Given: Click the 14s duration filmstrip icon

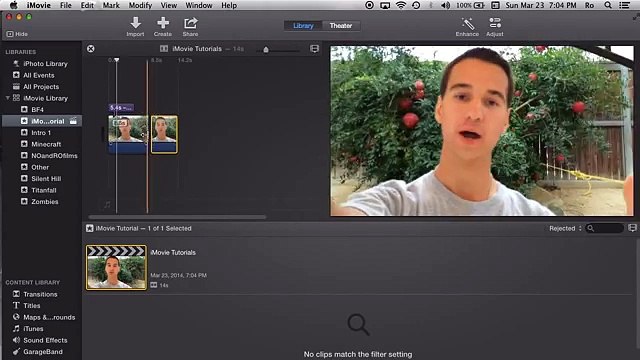Looking at the screenshot, I should [x=153, y=285].
